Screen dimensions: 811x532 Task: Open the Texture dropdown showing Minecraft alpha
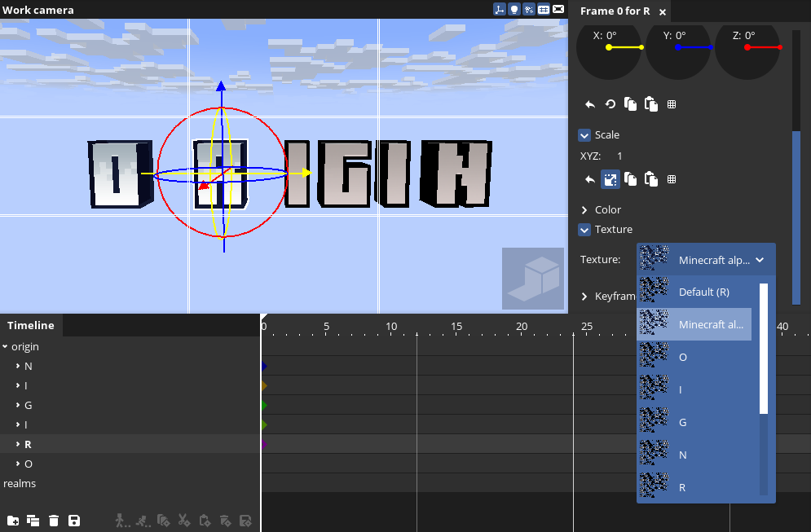coord(706,260)
